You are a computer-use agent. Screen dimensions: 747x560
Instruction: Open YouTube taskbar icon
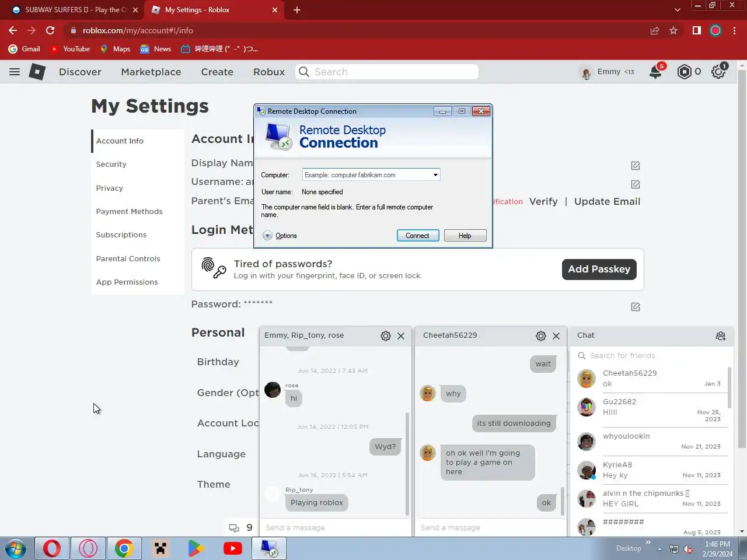point(233,549)
